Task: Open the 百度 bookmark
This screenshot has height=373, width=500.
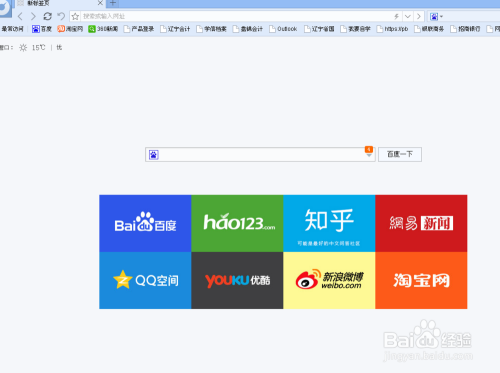Action: point(42,29)
